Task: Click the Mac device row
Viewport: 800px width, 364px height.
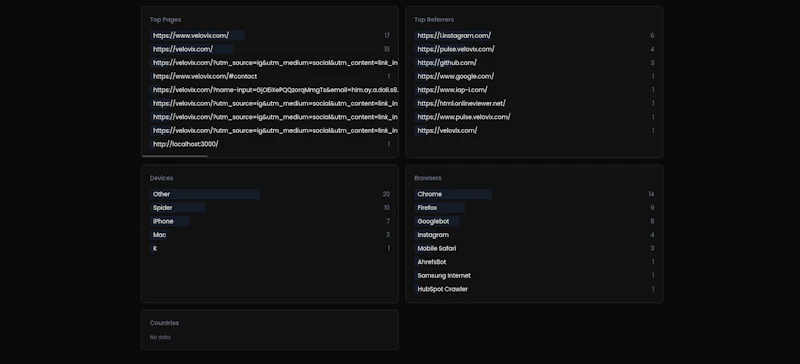Action: tap(270, 235)
